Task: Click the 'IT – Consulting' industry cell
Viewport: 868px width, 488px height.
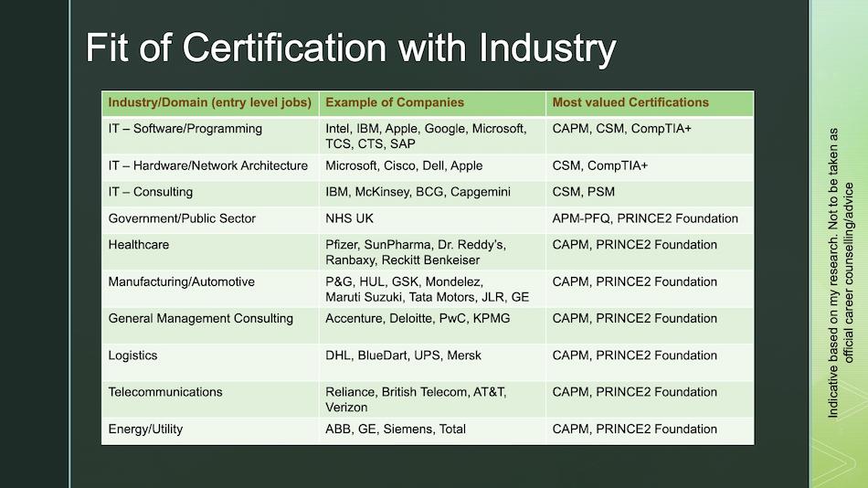Action: click(151, 192)
